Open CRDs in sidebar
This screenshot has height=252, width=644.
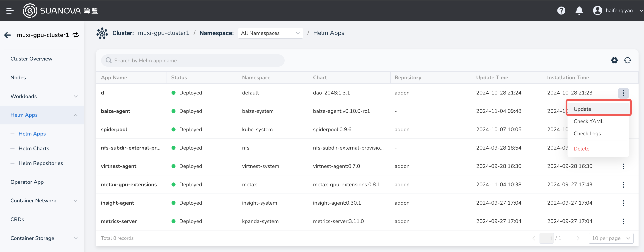coord(17,220)
